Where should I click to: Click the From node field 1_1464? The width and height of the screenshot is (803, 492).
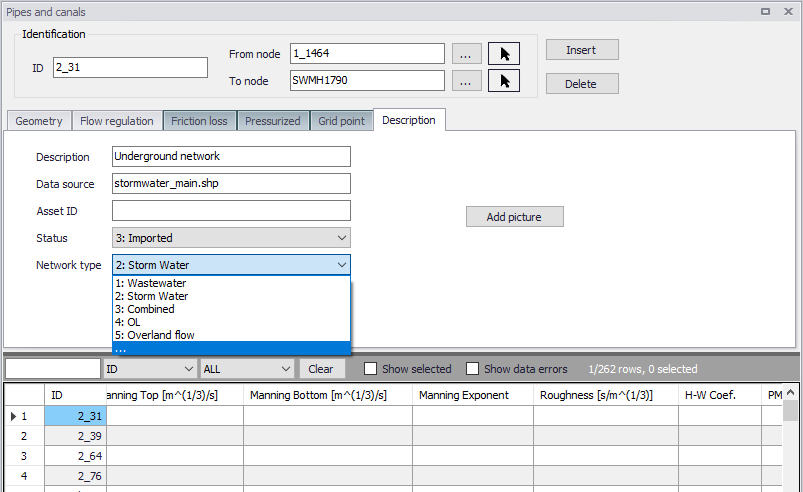[x=367, y=53]
